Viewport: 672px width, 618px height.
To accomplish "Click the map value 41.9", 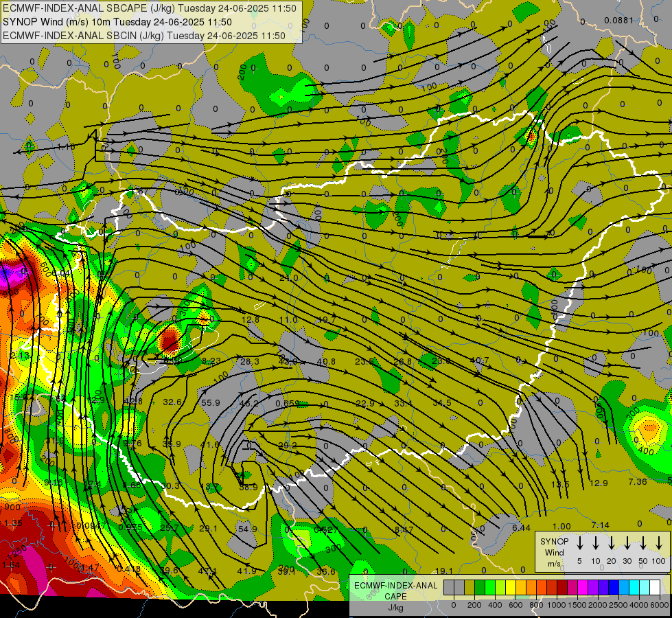I will pos(247,571).
